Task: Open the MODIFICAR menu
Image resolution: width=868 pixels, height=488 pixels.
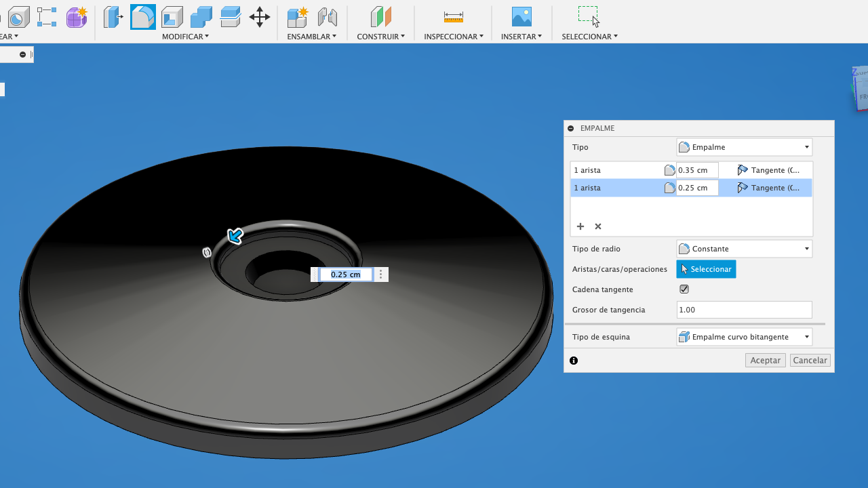Action: (x=185, y=37)
